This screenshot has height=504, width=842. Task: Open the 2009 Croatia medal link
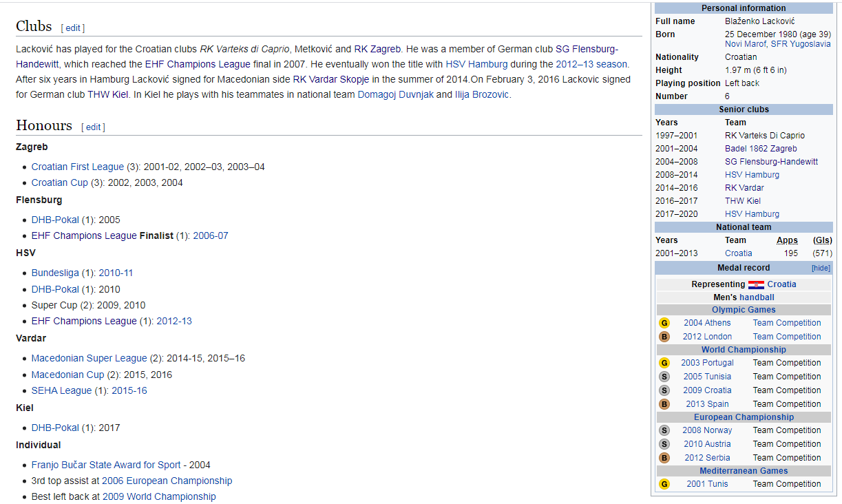click(x=707, y=390)
